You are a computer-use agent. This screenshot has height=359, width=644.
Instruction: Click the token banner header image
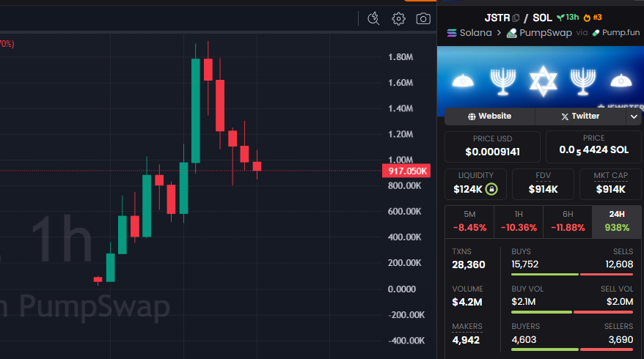pyautogui.click(x=541, y=78)
